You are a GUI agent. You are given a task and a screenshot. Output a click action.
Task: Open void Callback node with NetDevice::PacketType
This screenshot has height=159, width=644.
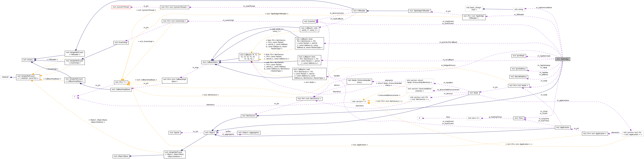(x=310, y=74)
